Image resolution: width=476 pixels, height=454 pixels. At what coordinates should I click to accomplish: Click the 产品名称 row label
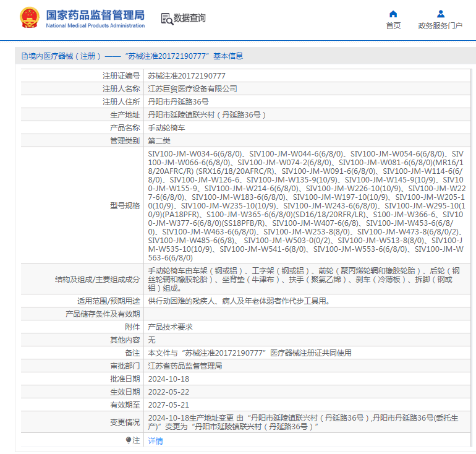[125, 128]
